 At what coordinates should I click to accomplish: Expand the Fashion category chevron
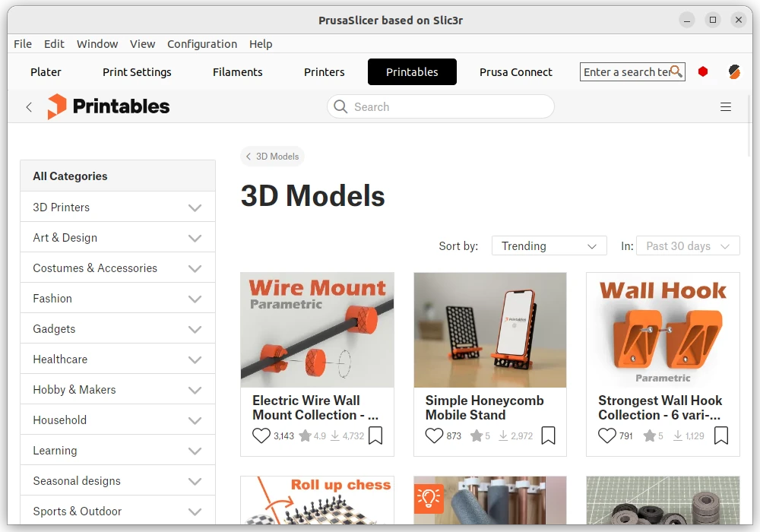pos(195,299)
